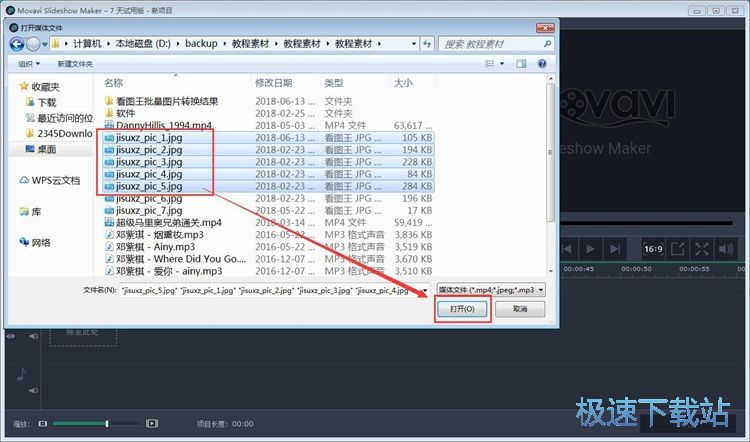Mute audio track speaker icon below music note

pyautogui.click(x=33, y=390)
